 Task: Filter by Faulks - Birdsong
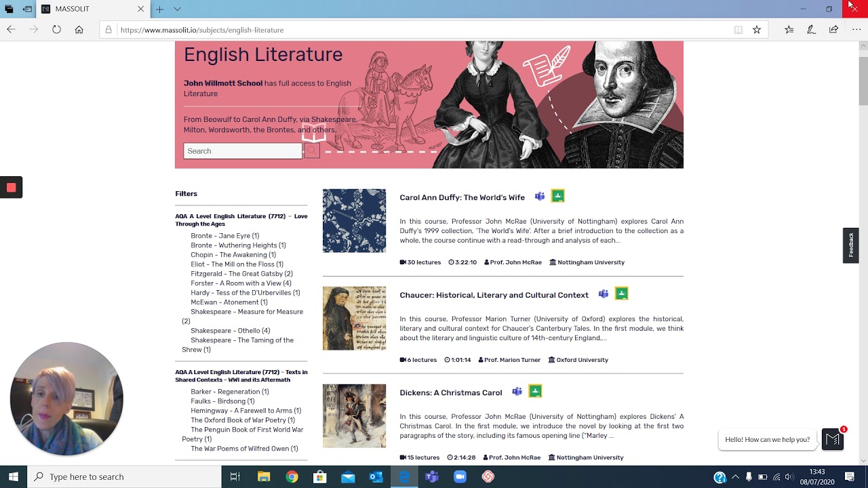click(x=222, y=401)
